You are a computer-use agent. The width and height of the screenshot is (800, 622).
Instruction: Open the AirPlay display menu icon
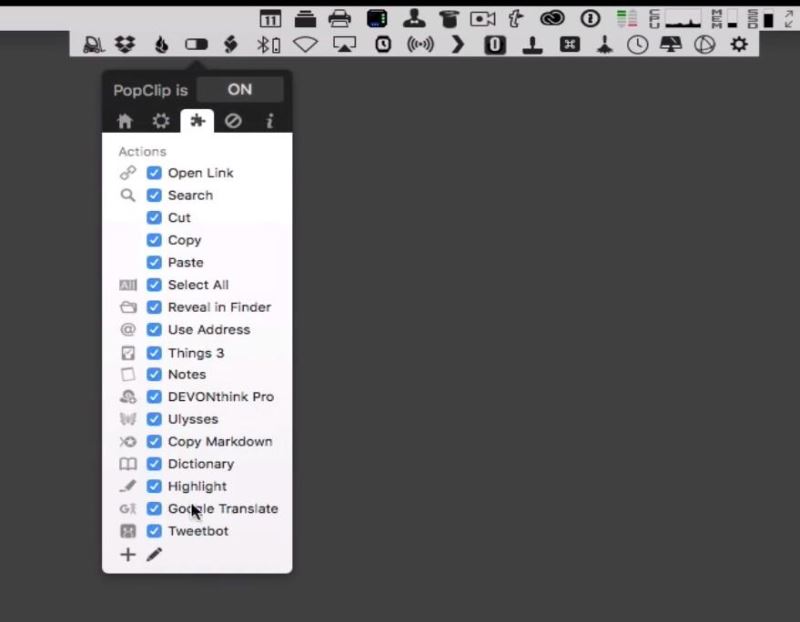click(x=344, y=45)
